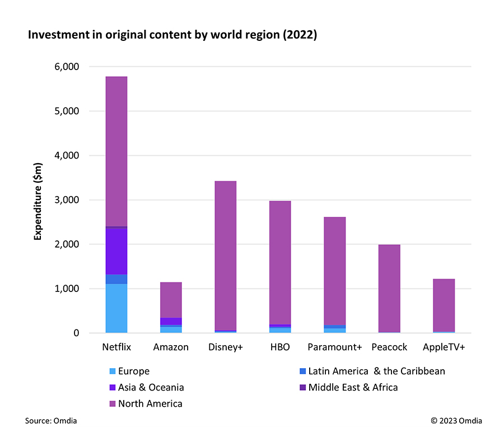Viewport: 504px width, 441px height.
Task: Click the Europe legend color swatch
Action: coord(112,371)
